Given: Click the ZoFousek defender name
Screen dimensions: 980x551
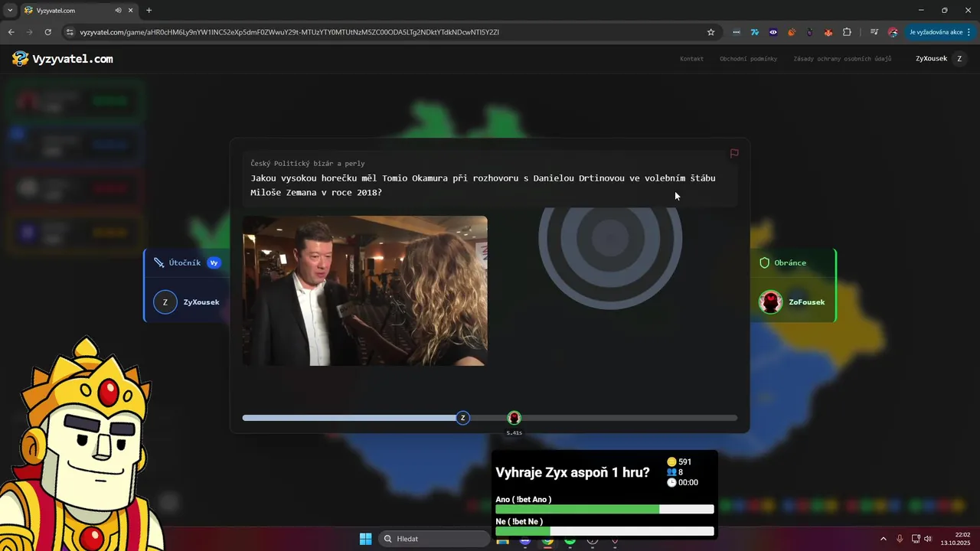Looking at the screenshot, I should [807, 302].
